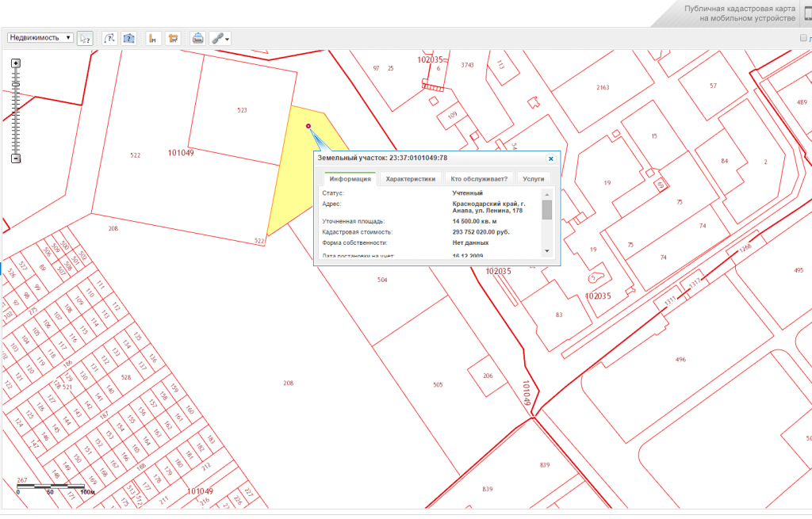Viewport: 812px width, 519px height.
Task: Open the mobile cadastral map link
Action: pos(739,13)
